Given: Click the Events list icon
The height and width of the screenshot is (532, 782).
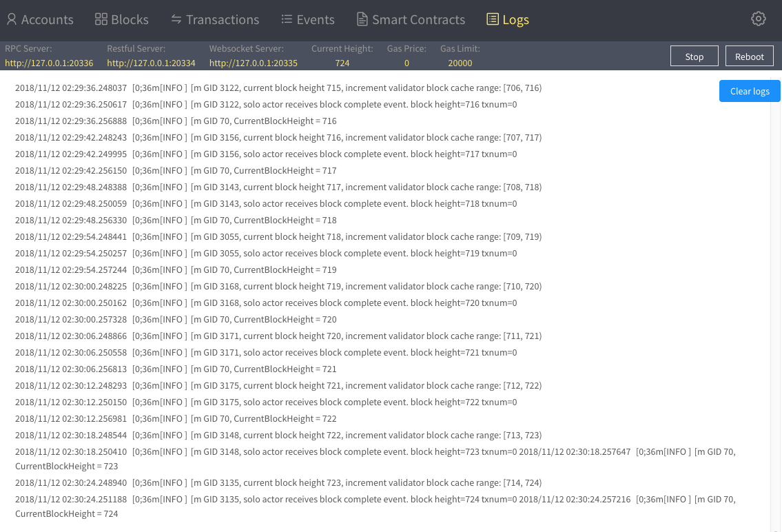Looking at the screenshot, I should pyautogui.click(x=287, y=19).
